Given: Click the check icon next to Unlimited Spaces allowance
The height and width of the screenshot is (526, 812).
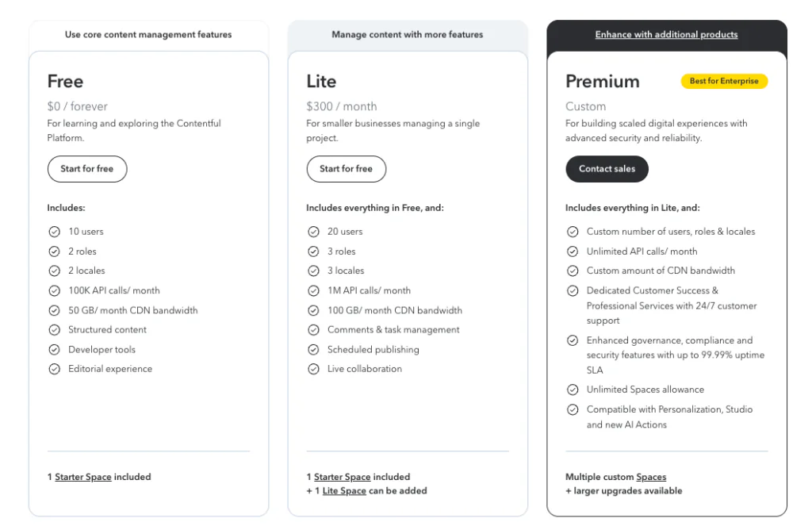Looking at the screenshot, I should coord(573,390).
